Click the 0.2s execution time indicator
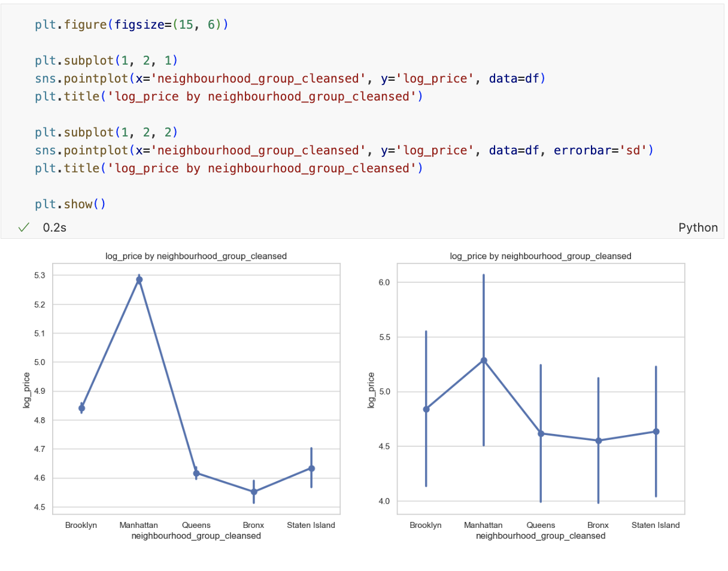Screen dimensions: 728x571 [54, 227]
